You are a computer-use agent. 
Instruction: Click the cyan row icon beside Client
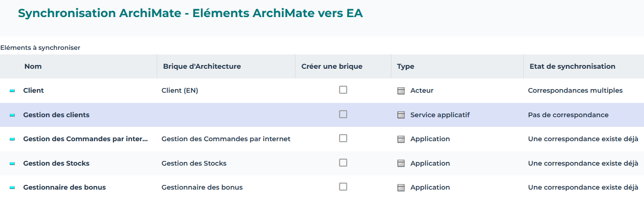coord(12,91)
